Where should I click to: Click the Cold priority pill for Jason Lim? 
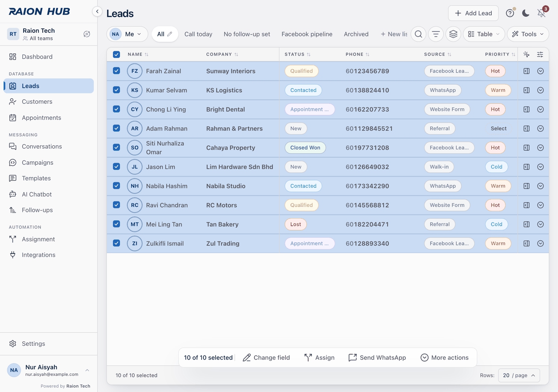click(497, 167)
